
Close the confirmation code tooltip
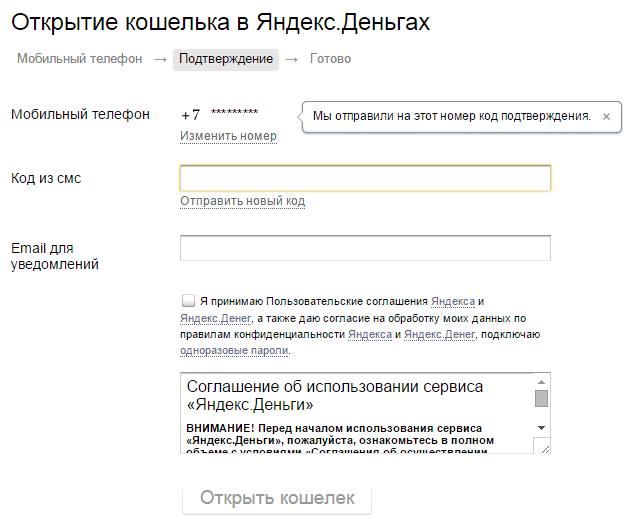pyautogui.click(x=606, y=117)
